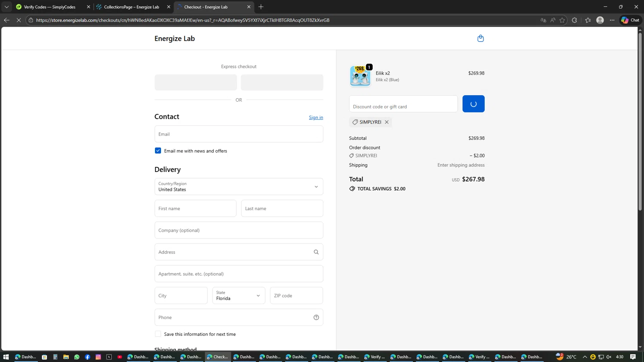Check Save this information for next time
Viewport: 644px width, 362px height.
tap(158, 334)
